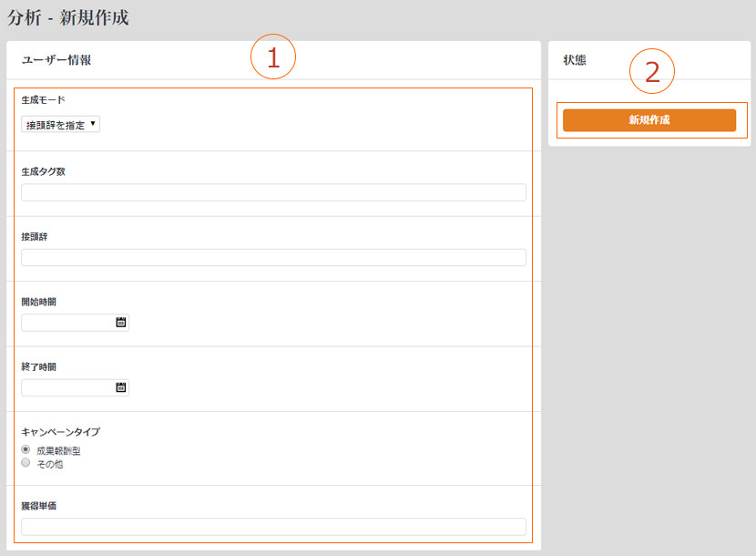Click the ユーザー情報 panel heading
Screen dimensions: 756x556
click(x=56, y=60)
